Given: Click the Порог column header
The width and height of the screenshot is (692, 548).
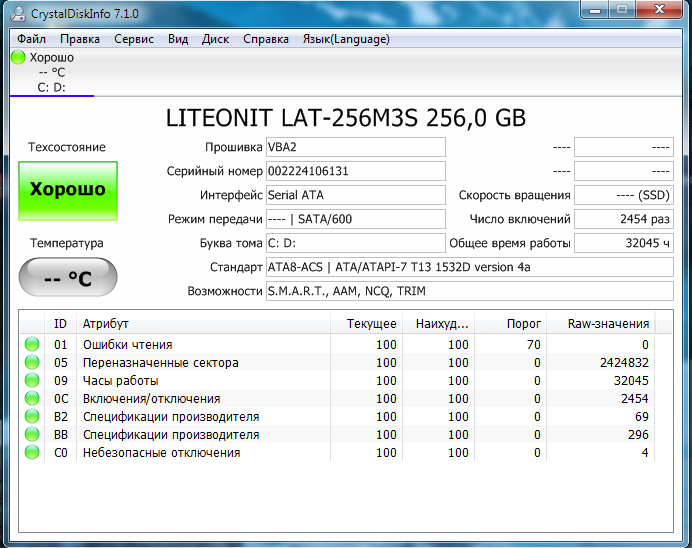Looking at the screenshot, I should tap(511, 323).
